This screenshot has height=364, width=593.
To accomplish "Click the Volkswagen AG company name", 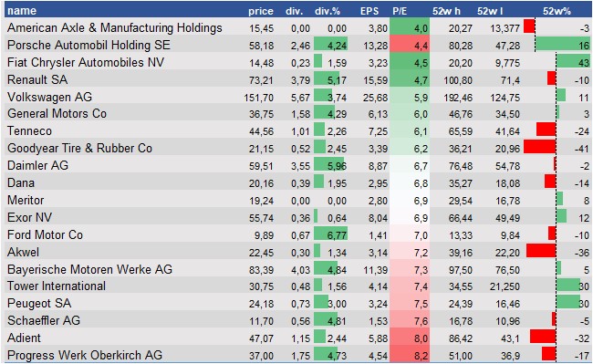I will (49, 97).
